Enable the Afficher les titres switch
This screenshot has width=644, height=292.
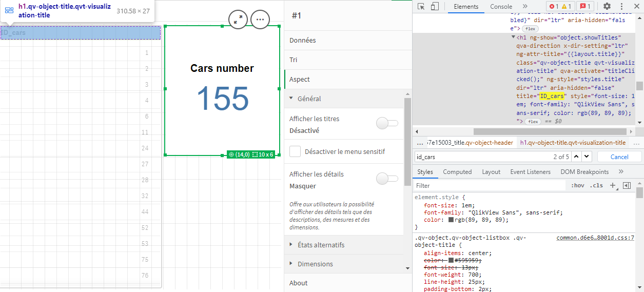(x=387, y=123)
